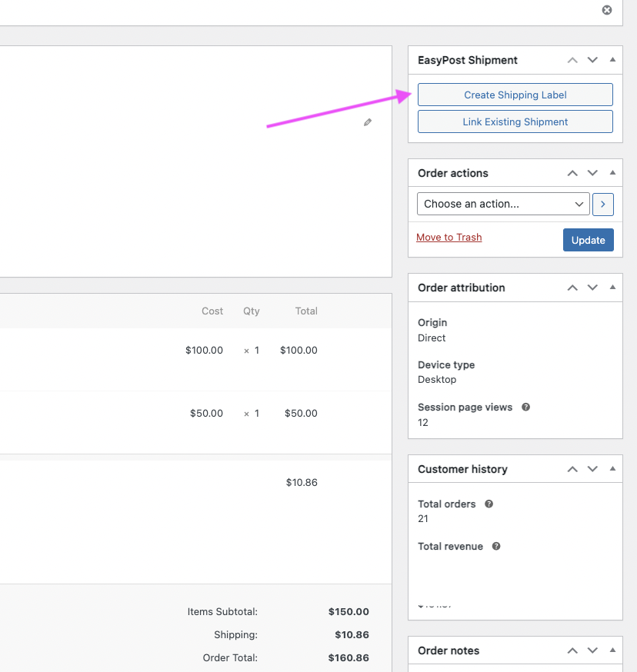Collapse the Order actions panel
637x672 pixels.
612,173
